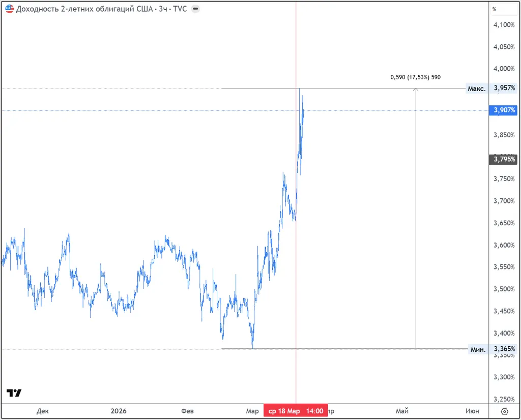This screenshot has height=420, width=521.
Task: Click the 3,500% price scale mark
Action: coord(504,289)
